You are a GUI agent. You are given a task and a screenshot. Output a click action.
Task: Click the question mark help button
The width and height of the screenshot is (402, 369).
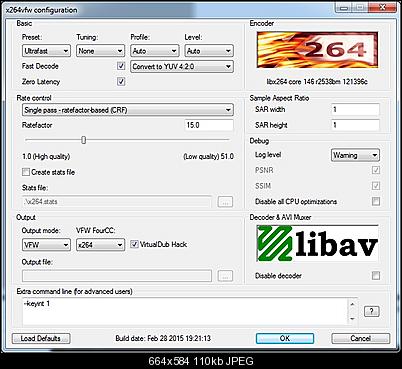(372, 311)
